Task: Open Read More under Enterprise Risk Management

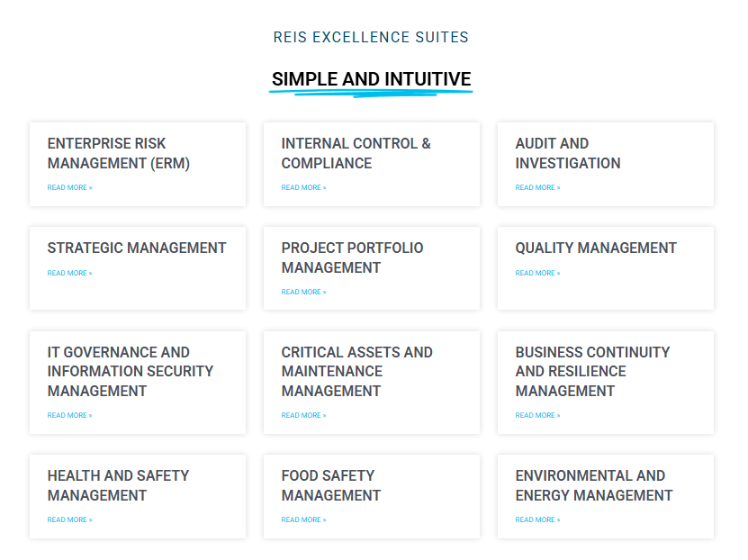Action: click(69, 187)
